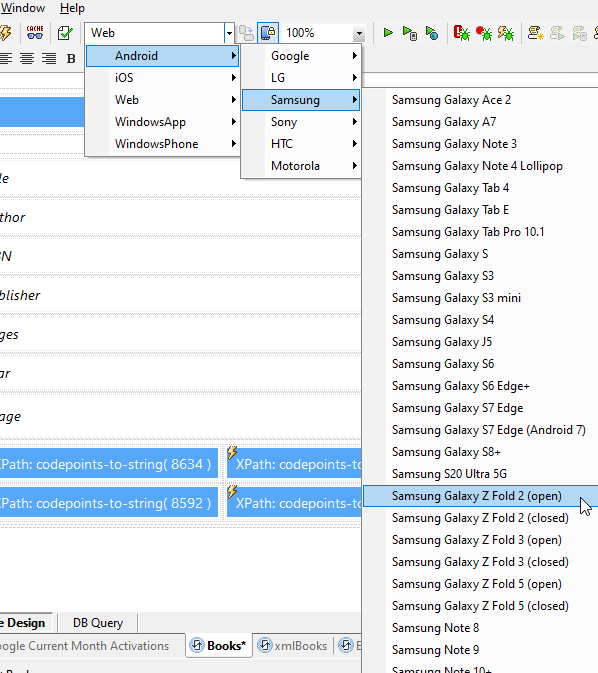Click the green Run simulation play icon

[388, 33]
